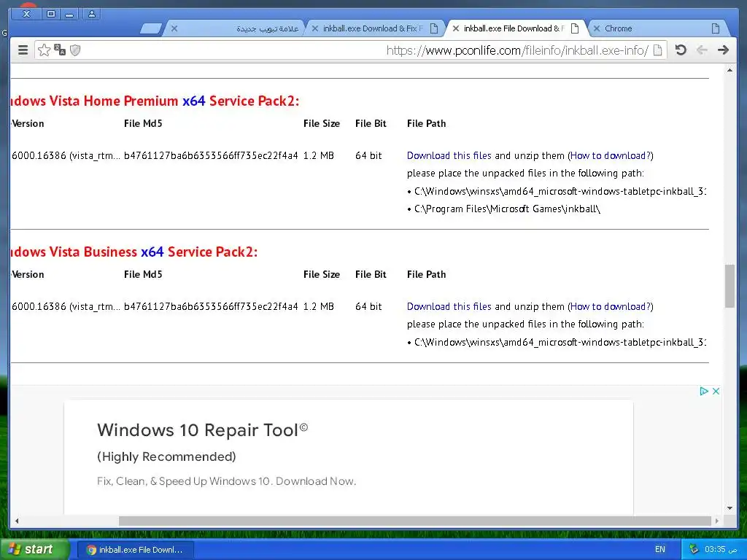
Task: Click 'C:\Program Files\Microsoft Games\inkball\' path
Action: 507,209
